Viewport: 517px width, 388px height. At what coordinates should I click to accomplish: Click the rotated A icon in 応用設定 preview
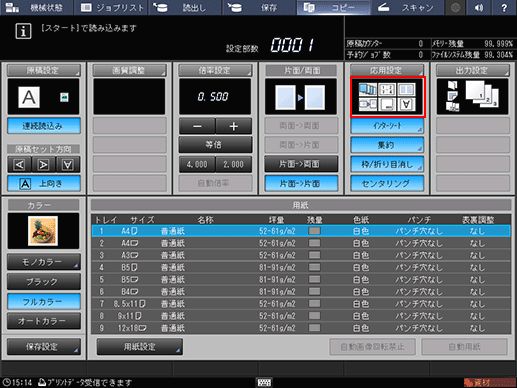point(406,104)
